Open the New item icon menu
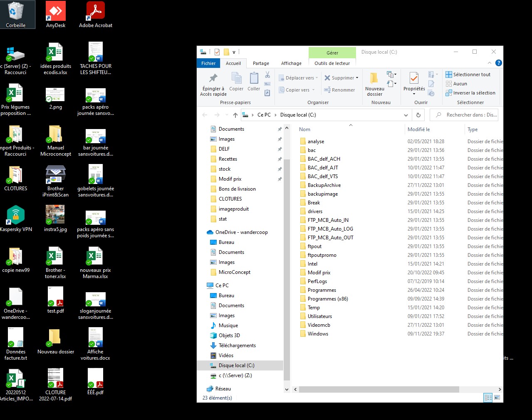 391,75
